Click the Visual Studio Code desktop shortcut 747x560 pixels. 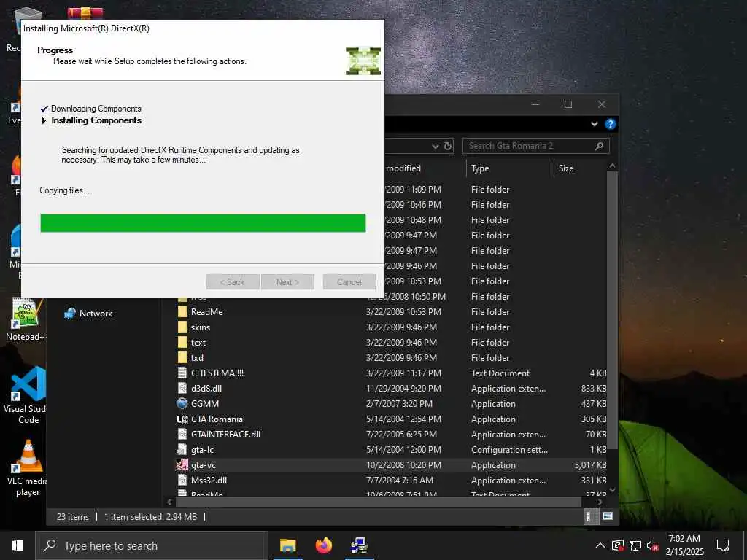[x=26, y=395]
